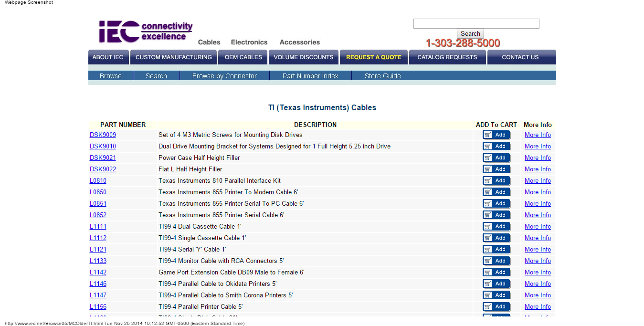
Task: Select Request a Quote tab
Action: [x=374, y=57]
